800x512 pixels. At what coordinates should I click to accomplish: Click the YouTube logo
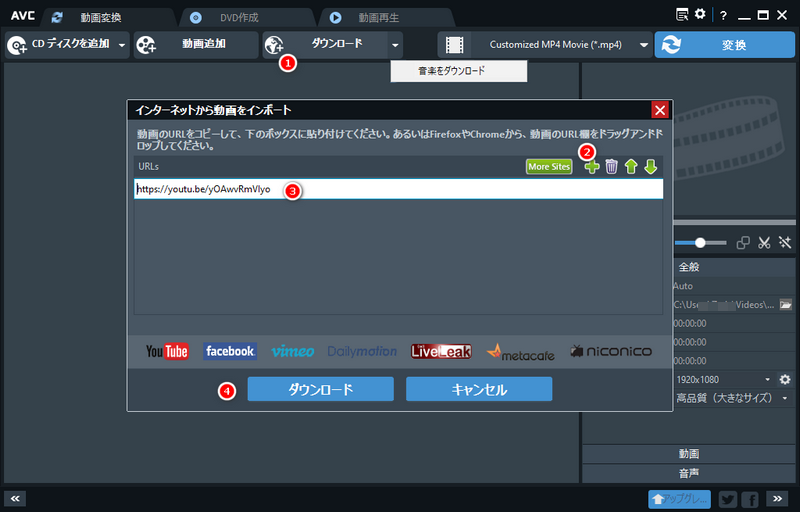(167, 351)
